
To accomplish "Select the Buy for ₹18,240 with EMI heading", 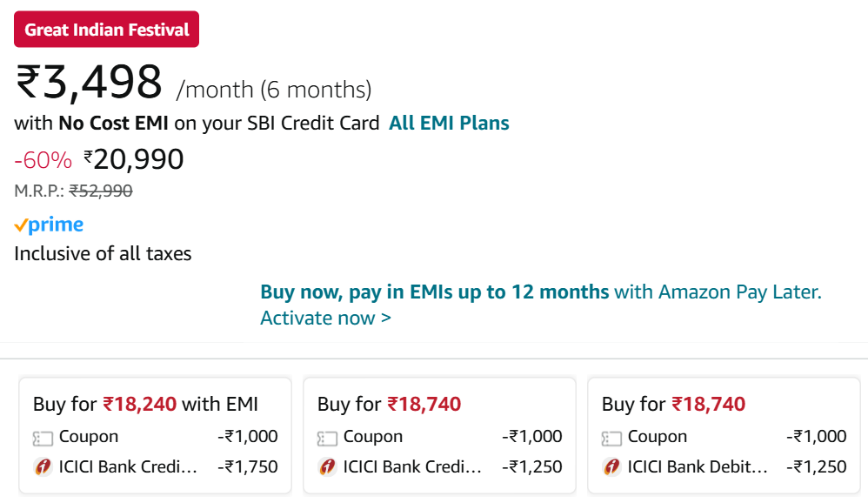I will 145,404.
